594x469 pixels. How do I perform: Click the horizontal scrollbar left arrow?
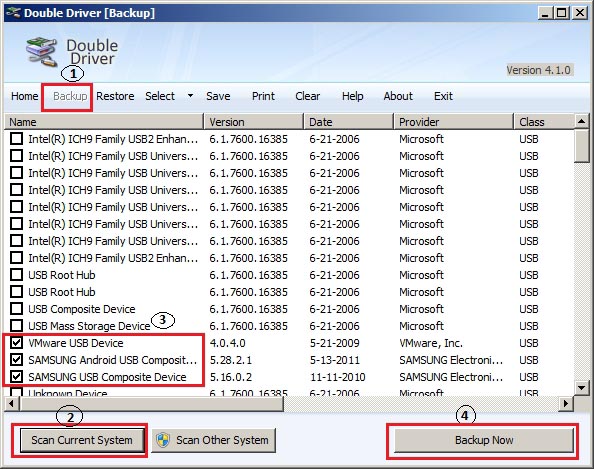point(12,403)
